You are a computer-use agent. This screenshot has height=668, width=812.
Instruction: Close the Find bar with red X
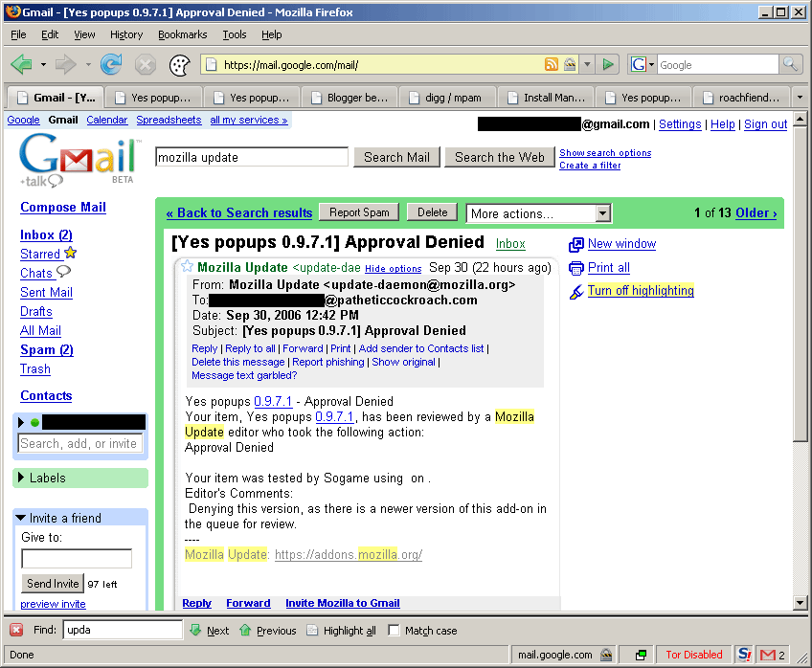pos(16,630)
